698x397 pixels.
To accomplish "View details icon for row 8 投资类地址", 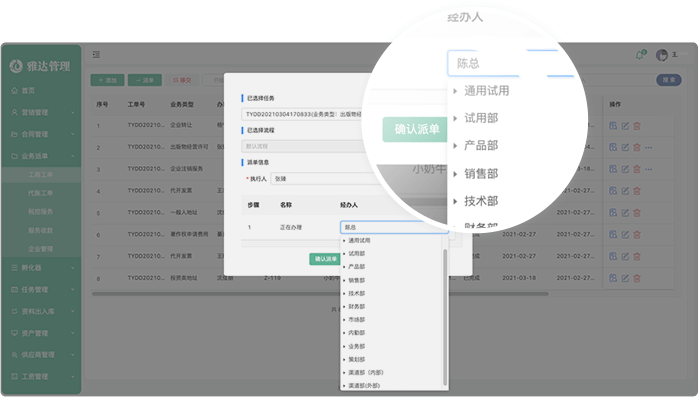I will click(x=613, y=278).
